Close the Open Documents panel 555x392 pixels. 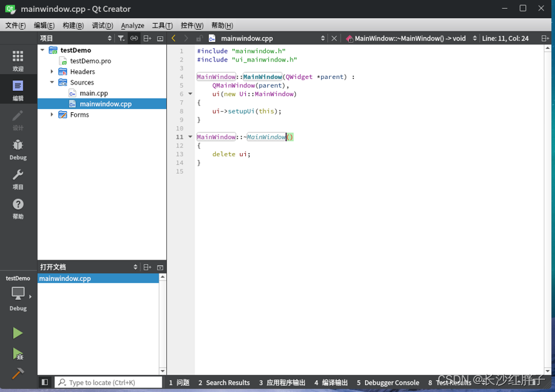pyautogui.click(x=160, y=267)
